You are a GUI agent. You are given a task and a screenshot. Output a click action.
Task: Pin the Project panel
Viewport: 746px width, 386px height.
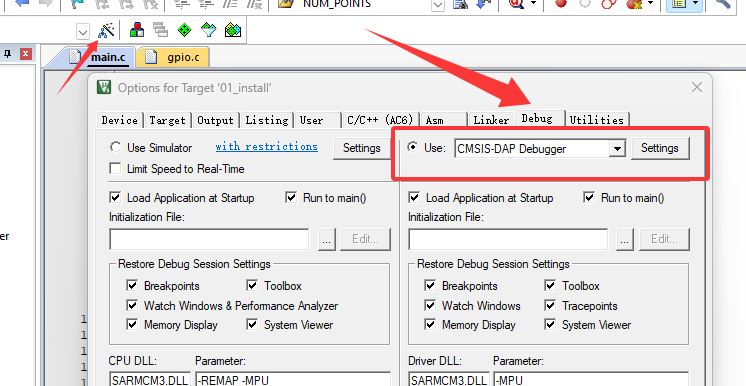(x=7, y=54)
